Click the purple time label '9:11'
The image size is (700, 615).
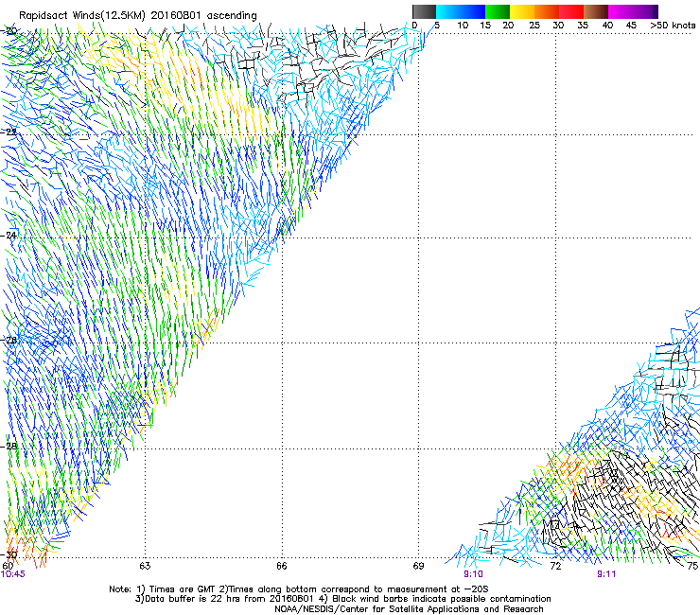coord(606,574)
